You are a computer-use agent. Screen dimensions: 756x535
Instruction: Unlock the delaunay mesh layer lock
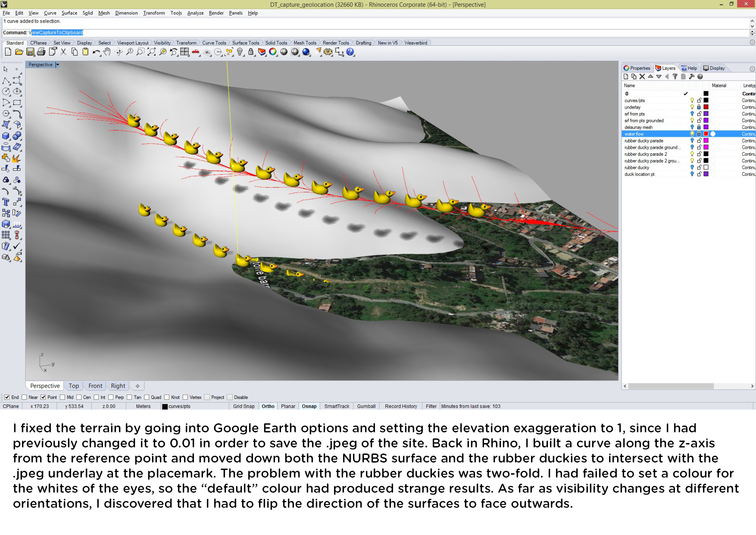[699, 127]
